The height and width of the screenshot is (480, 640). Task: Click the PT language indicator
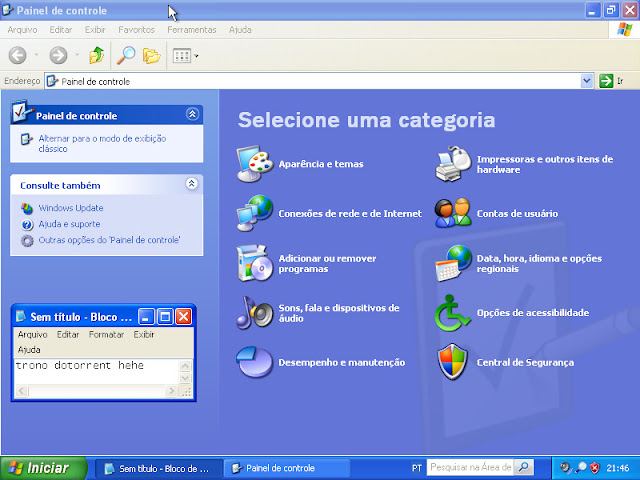(x=416, y=468)
